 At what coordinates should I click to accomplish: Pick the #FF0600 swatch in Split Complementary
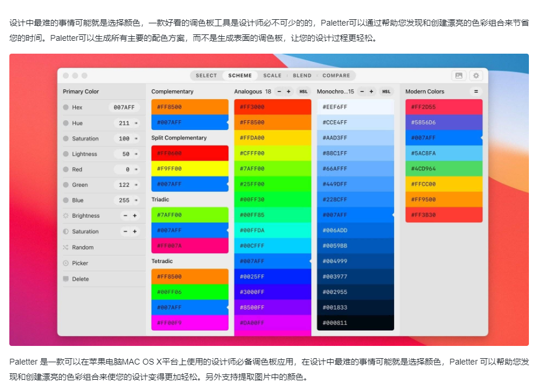click(190, 153)
